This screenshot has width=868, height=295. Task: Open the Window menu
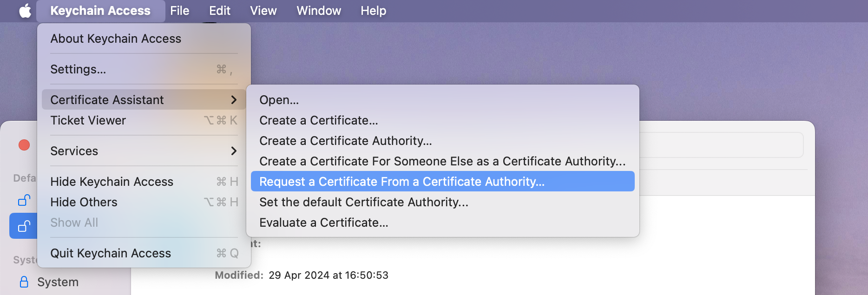(x=319, y=11)
